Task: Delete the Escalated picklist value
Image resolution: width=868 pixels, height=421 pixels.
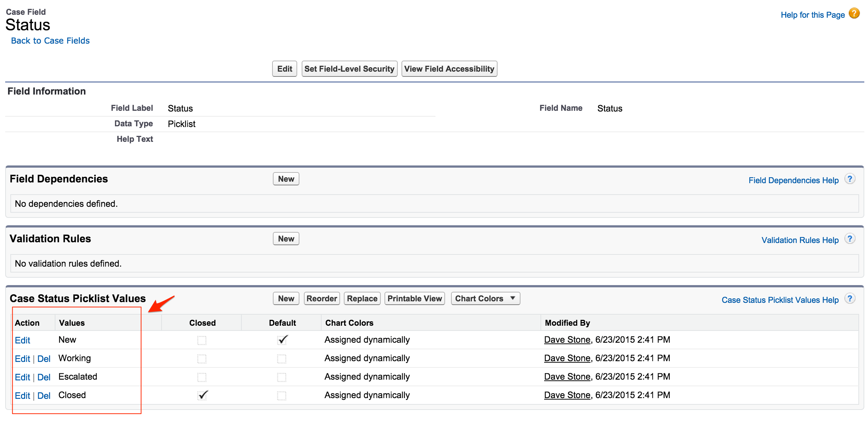Action: pyautogui.click(x=44, y=377)
